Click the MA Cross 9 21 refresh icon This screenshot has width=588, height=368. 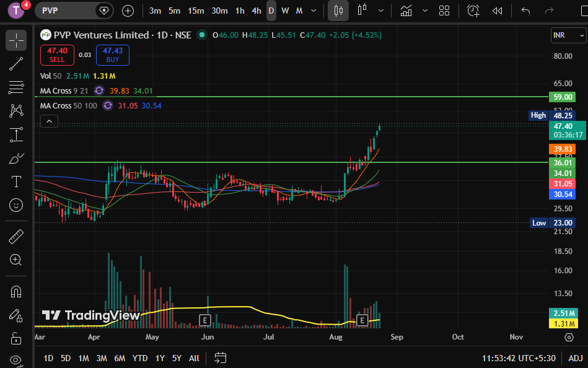99,91
